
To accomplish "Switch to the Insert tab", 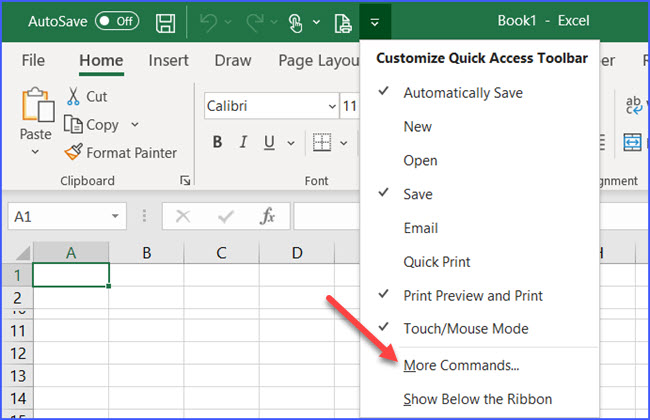I will [168, 61].
